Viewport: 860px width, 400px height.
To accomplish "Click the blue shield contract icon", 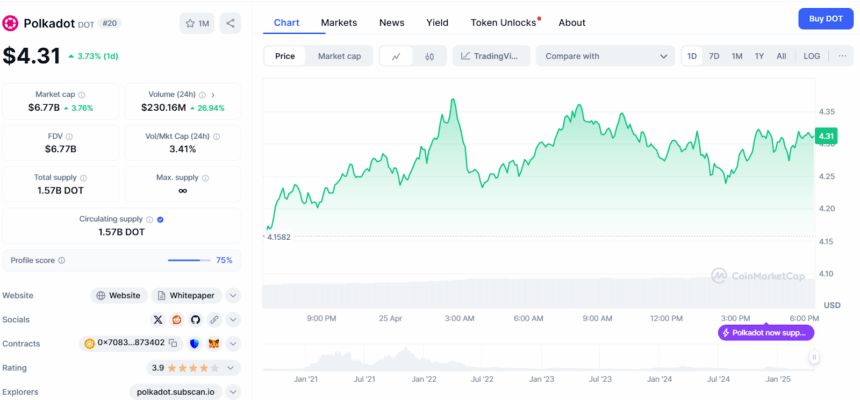I will 194,343.
